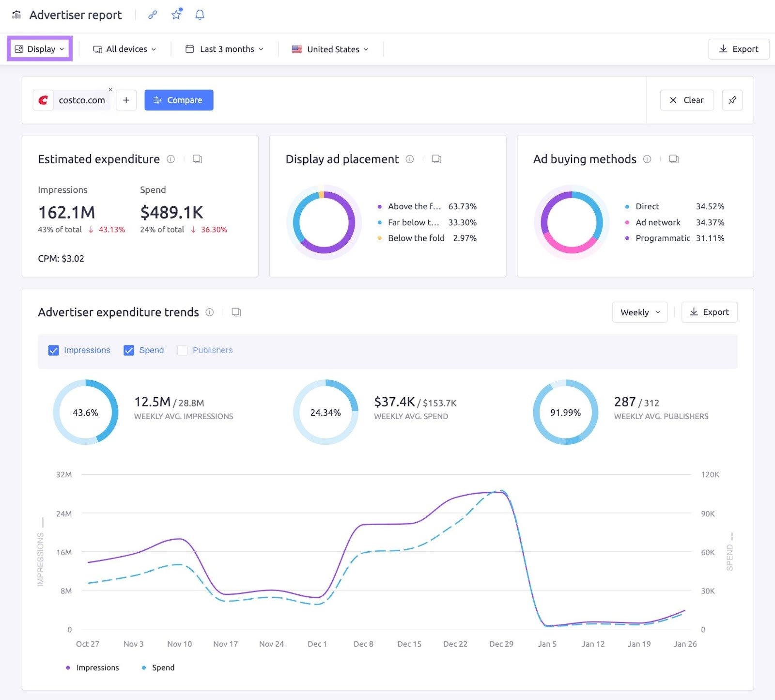Clear the costco.com selection
Viewport: 775px width, 700px height.
click(686, 100)
